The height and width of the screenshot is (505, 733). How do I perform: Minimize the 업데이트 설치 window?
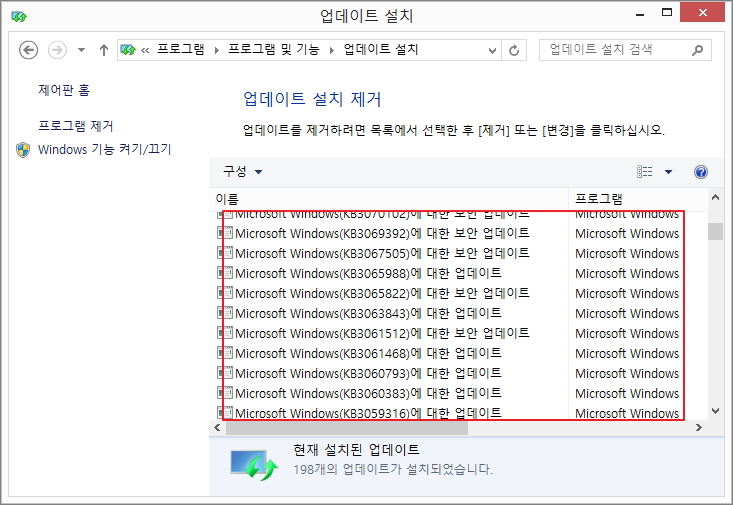[x=640, y=14]
